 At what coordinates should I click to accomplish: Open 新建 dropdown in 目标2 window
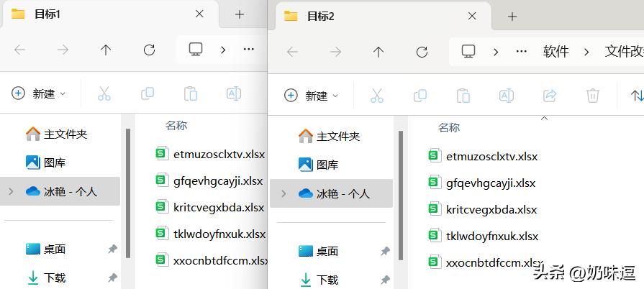[312, 96]
